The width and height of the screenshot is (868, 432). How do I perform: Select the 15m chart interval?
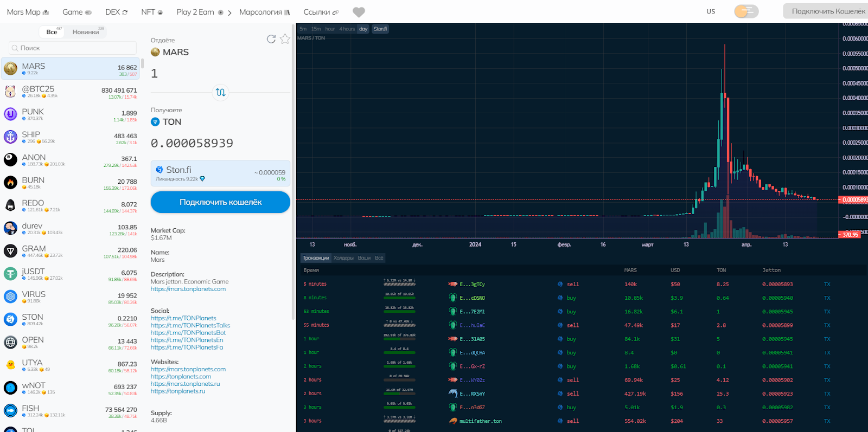click(x=316, y=29)
